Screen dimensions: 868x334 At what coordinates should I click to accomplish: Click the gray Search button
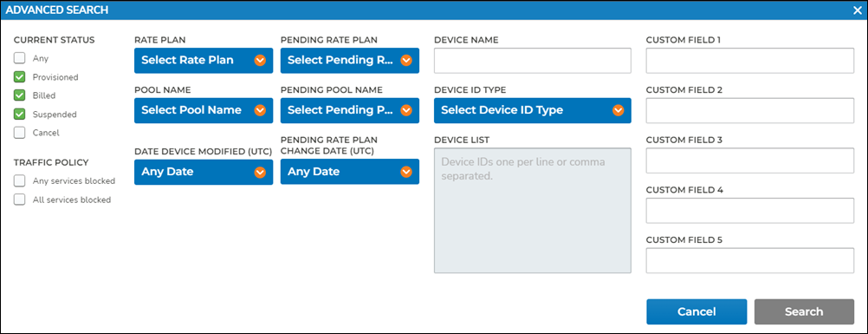pyautogui.click(x=804, y=311)
